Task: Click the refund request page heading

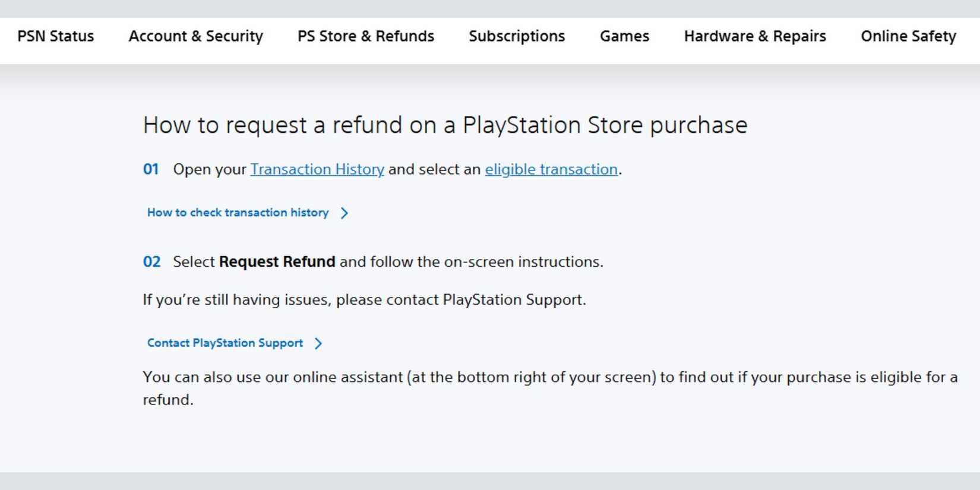Action: [x=445, y=125]
